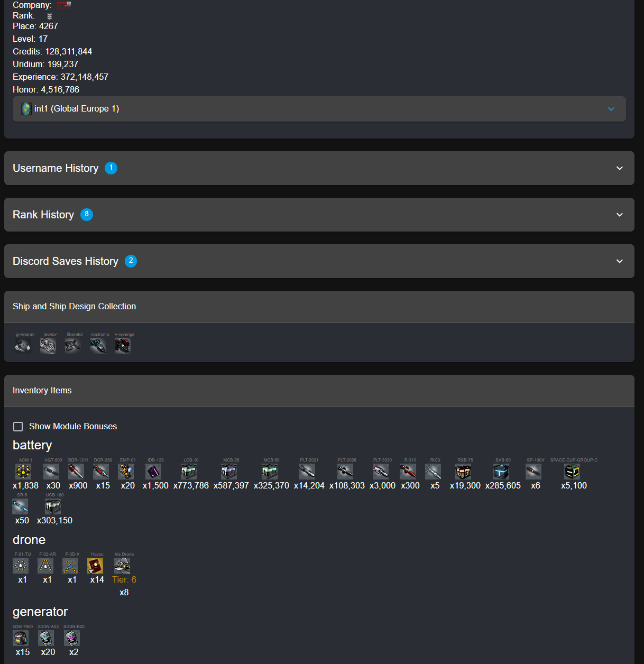This screenshot has width=644, height=664.
Task: Select the PLT-2026 rocket icon
Action: coord(345,472)
